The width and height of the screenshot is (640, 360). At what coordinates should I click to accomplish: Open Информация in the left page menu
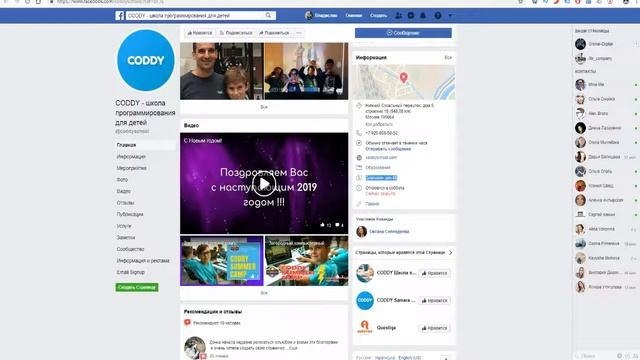131,156
